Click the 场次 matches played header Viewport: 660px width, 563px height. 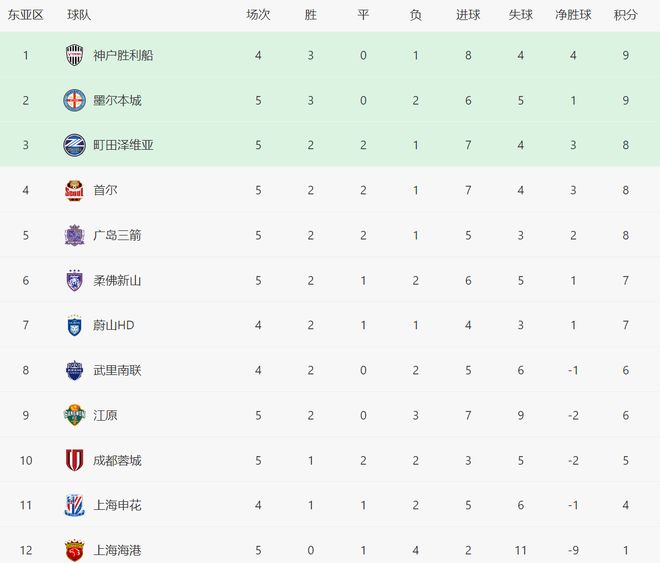(x=258, y=15)
